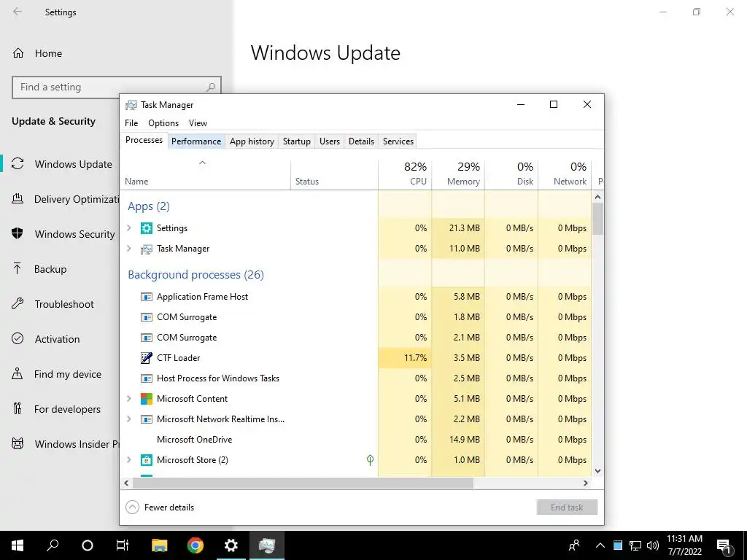Screen dimensions: 747x560
Task: Switch to the Performance tab
Action: [196, 141]
